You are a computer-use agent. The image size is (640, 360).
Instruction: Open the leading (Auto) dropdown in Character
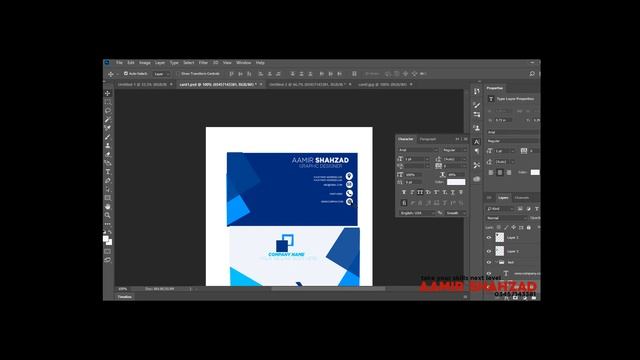[454, 159]
